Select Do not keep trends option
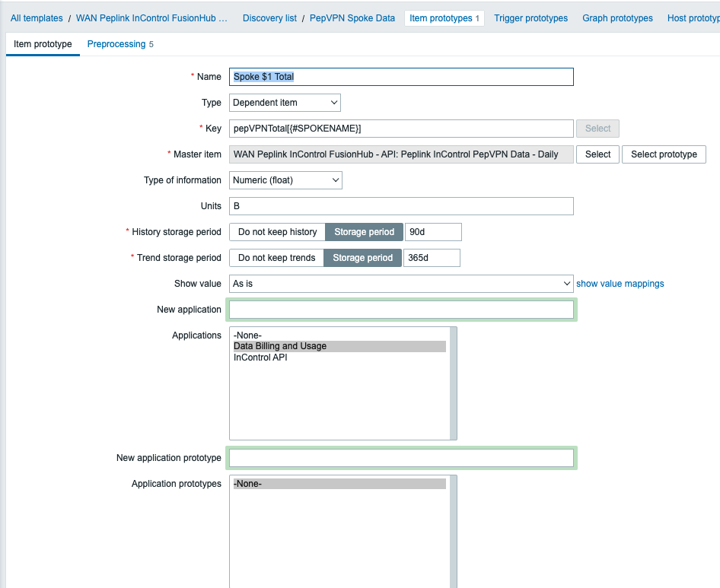 (x=276, y=258)
